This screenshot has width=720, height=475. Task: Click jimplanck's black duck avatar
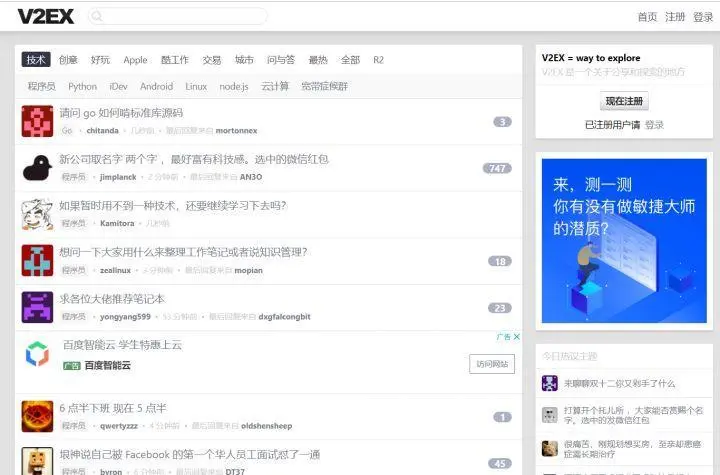(37, 168)
